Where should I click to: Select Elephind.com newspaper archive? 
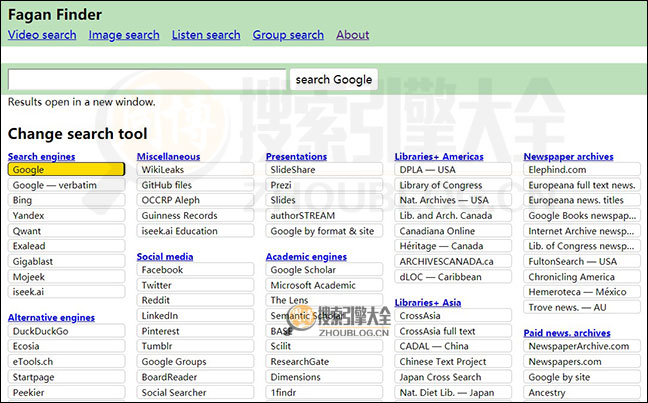[582, 169]
